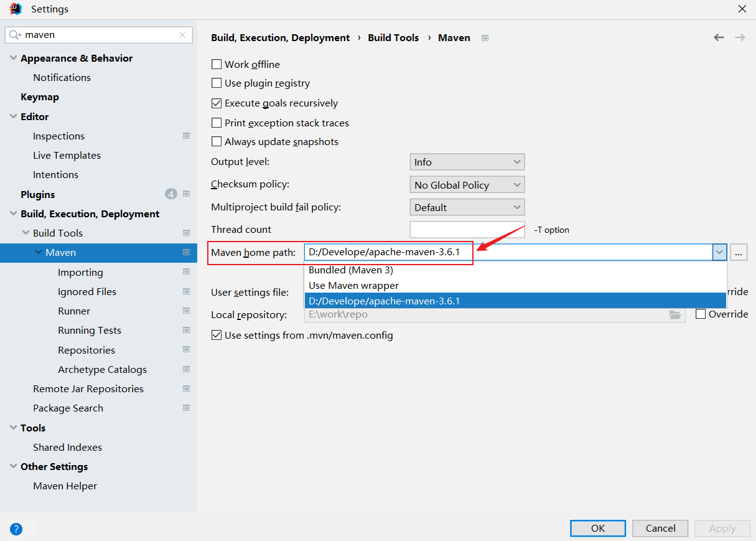This screenshot has height=541, width=756.
Task: Click the Plugins update badge 4
Action: click(171, 194)
